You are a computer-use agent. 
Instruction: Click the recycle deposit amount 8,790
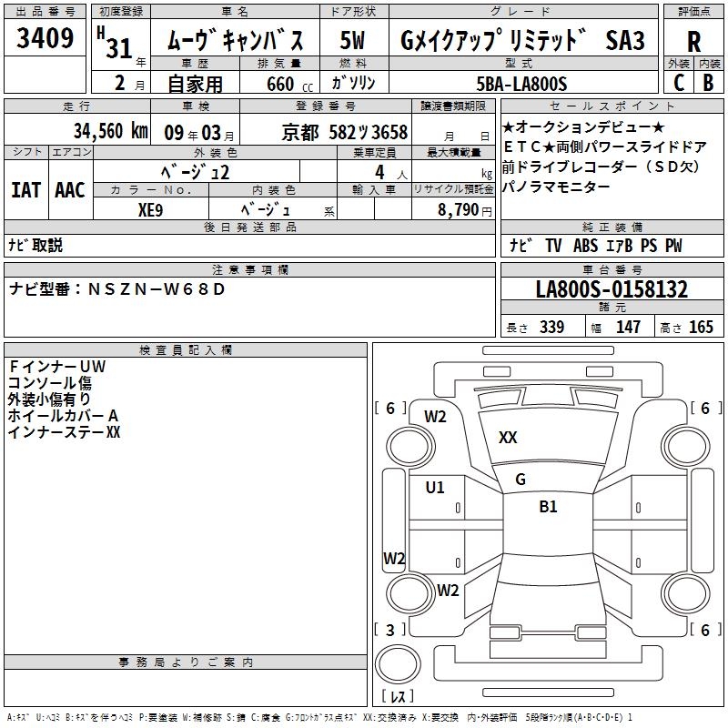tap(466, 209)
